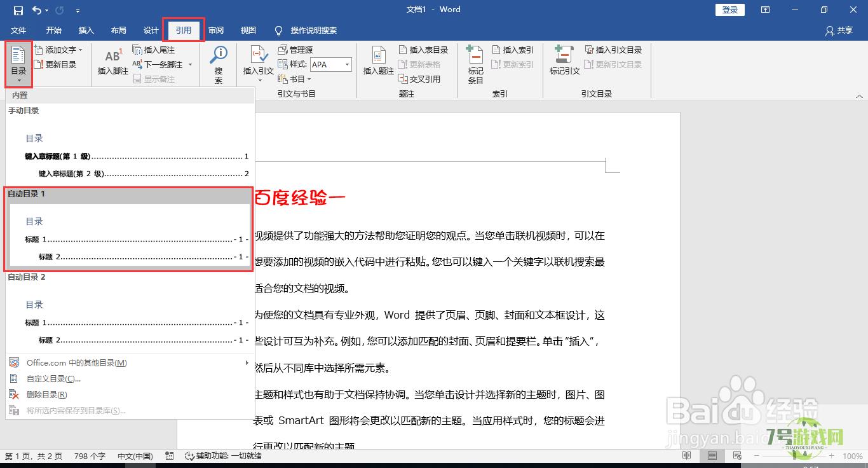Click 辅助功能: 一切就绪 status
The image size is (868, 468).
[x=223, y=456]
